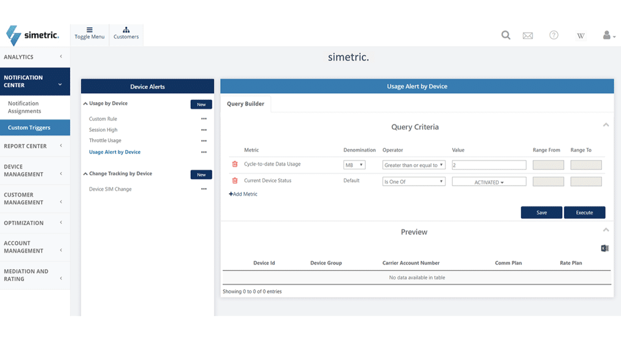
Task: Select Usage Alert by Device
Action: [115, 152]
